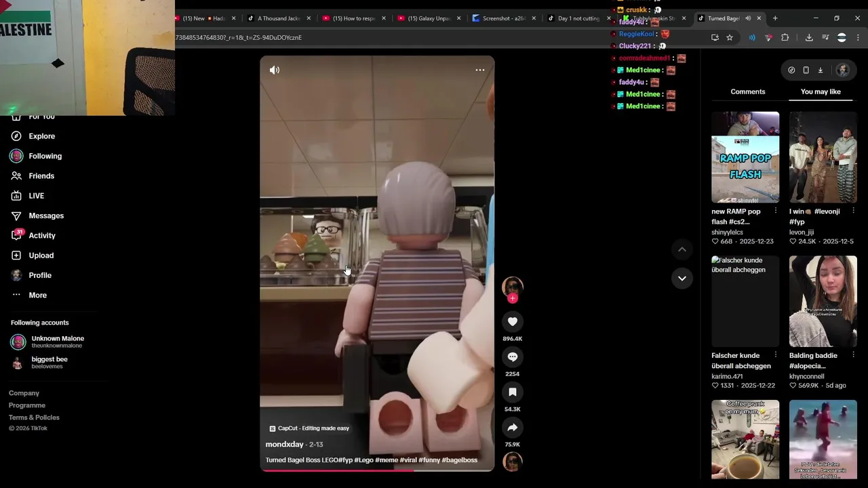The height and width of the screenshot is (488, 868).
Task: Open options for new RAMP pop flash video
Action: (x=776, y=211)
